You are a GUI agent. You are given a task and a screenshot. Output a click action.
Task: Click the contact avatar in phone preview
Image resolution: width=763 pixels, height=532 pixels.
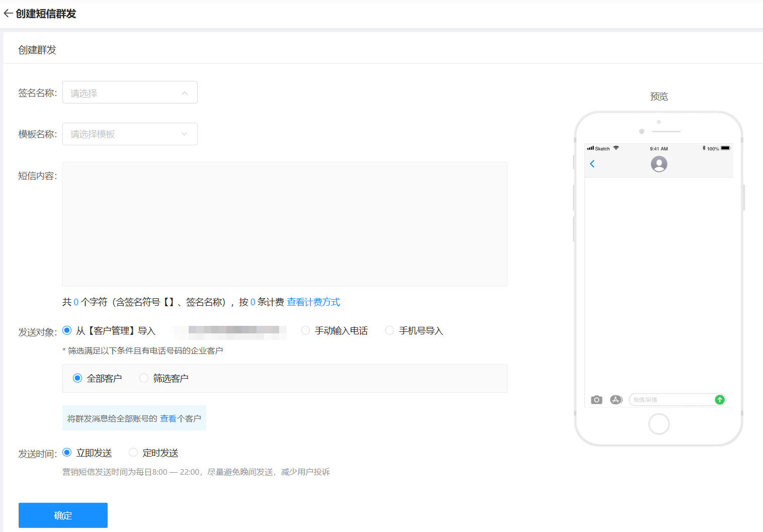(658, 164)
